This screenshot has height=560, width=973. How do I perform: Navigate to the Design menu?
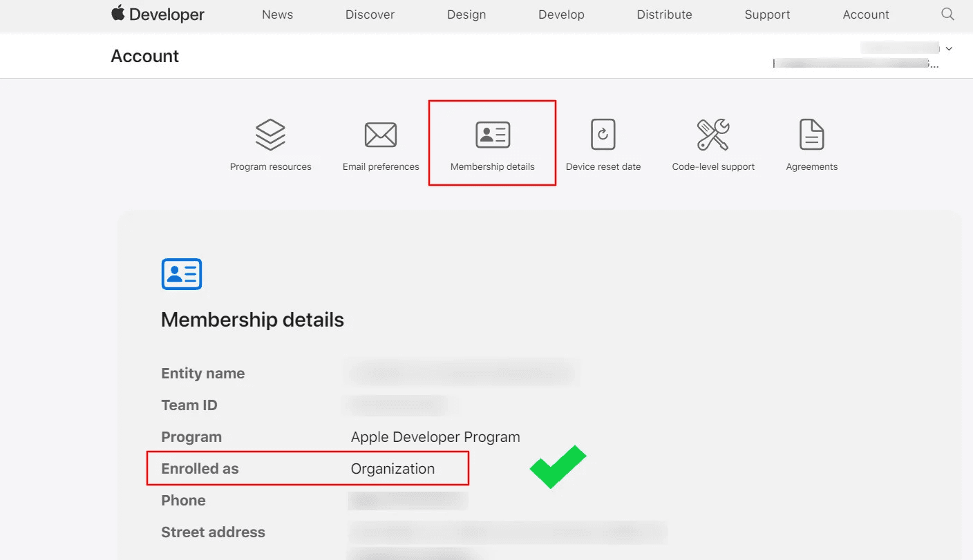[x=466, y=15]
